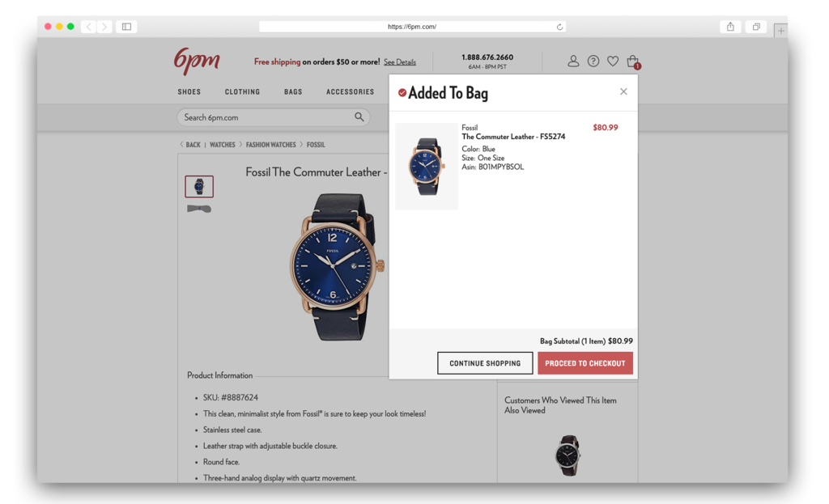Open the user account icon

tap(573, 61)
